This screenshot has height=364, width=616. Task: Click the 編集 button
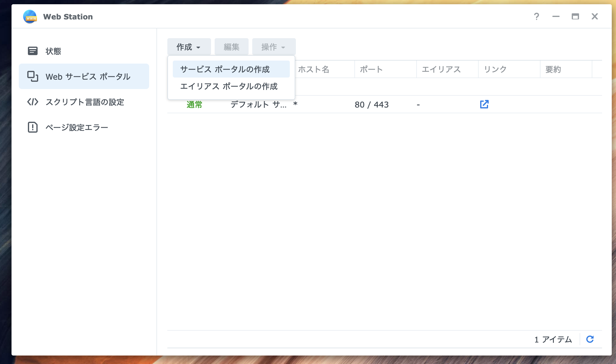click(231, 47)
